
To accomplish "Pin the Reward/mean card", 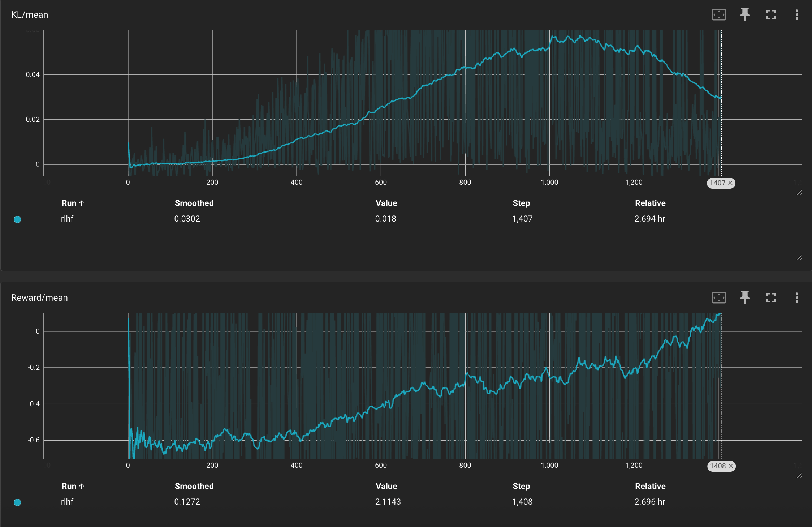I will pyautogui.click(x=745, y=298).
